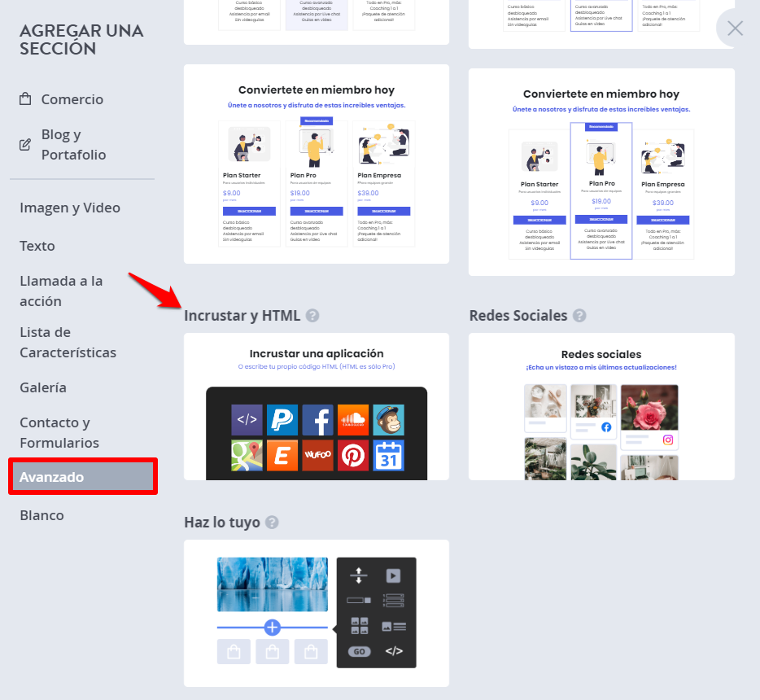This screenshot has width=760, height=700.
Task: Open Contacto y Formularios category
Action: 59,432
